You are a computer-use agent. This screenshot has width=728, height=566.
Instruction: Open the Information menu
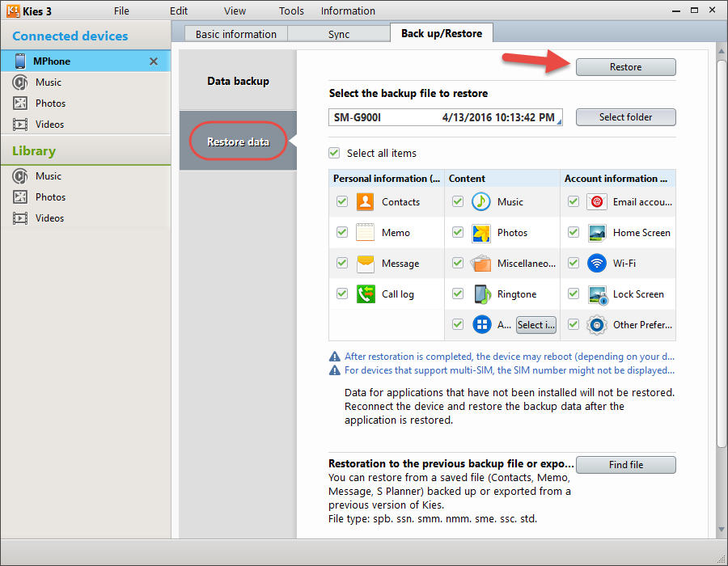click(x=348, y=11)
